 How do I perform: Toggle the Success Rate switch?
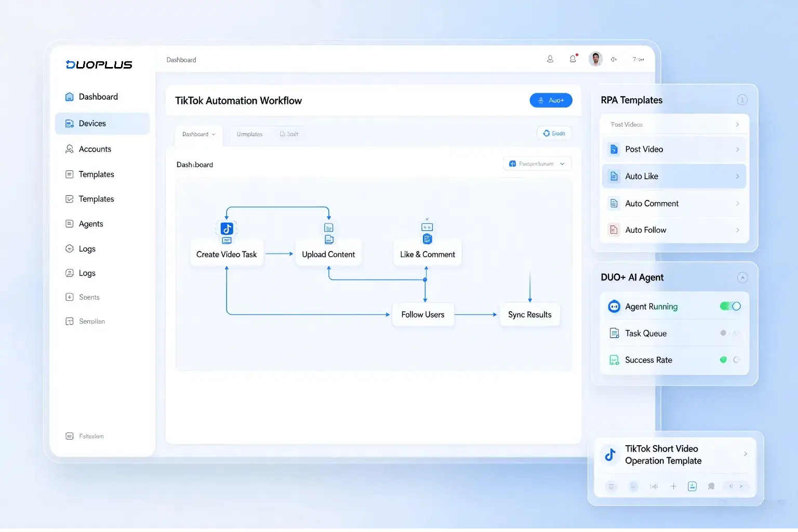(x=730, y=360)
